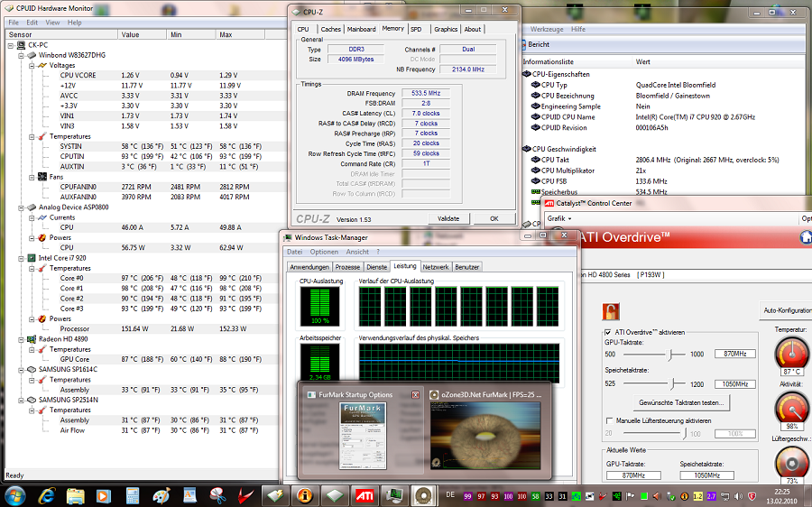Screen dimensions: 812x507
Task: Collapse the Analog Device ASP0800 node
Action: point(22,207)
